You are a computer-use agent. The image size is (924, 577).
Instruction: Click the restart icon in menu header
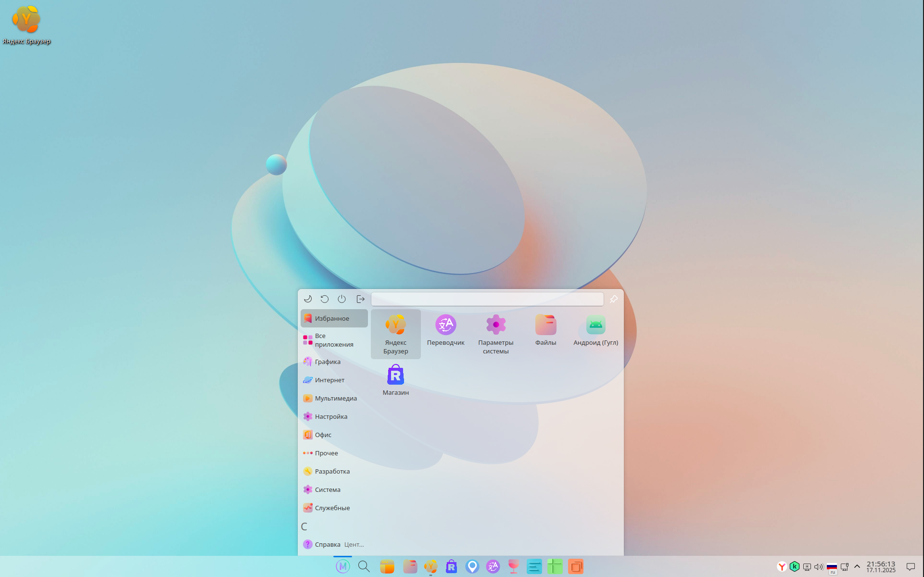325,299
